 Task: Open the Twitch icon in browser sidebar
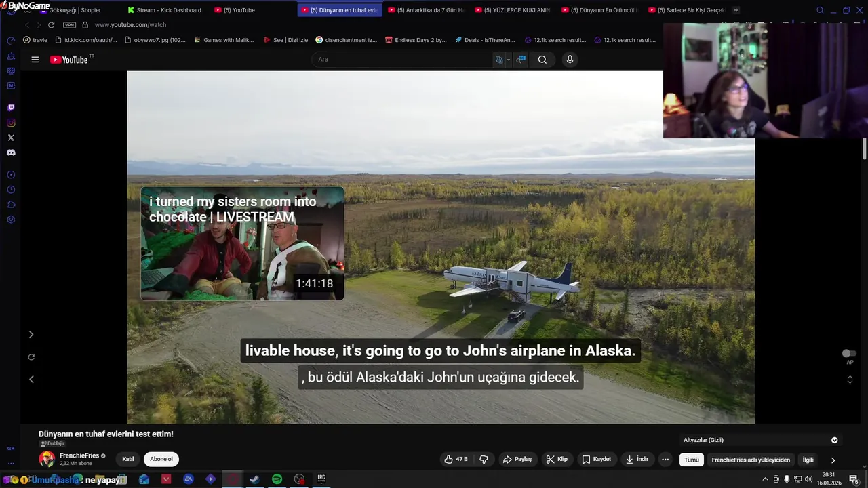pyautogui.click(x=11, y=108)
